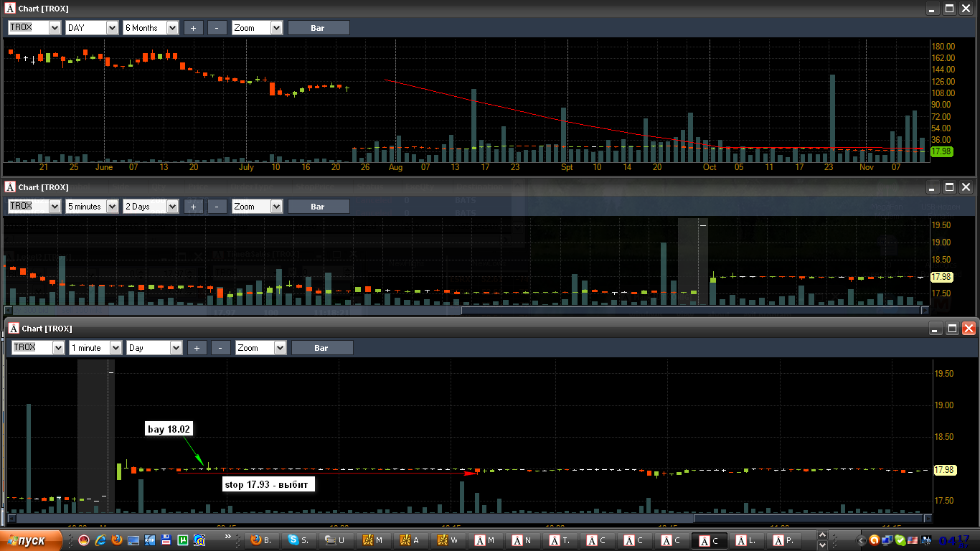
Task: Click the network monitors tray icon
Action: tap(887, 540)
